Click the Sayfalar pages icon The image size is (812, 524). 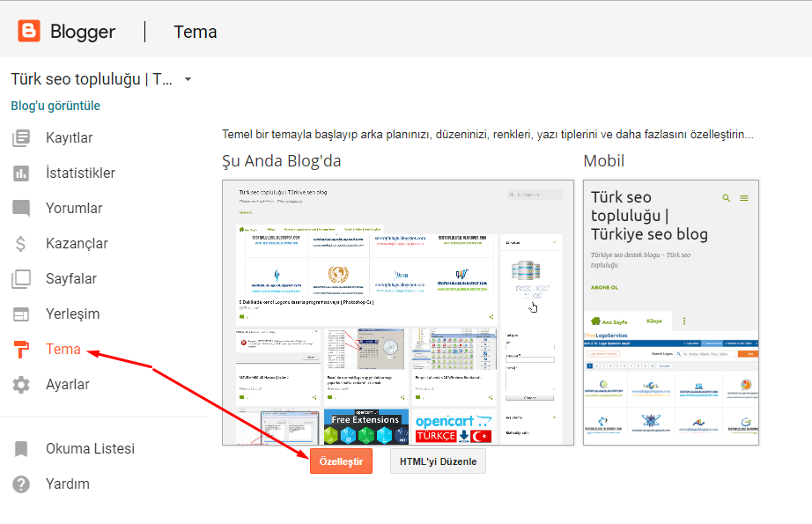click(21, 278)
